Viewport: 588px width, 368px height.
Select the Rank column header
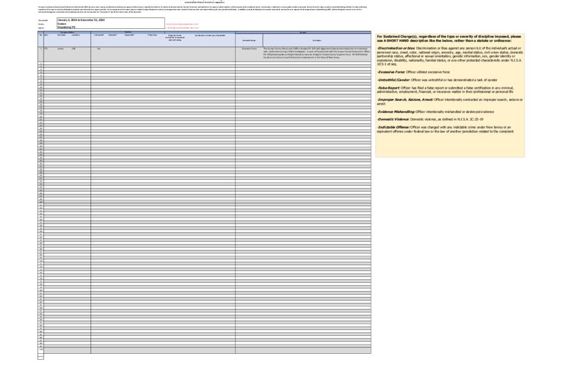tap(47, 35)
